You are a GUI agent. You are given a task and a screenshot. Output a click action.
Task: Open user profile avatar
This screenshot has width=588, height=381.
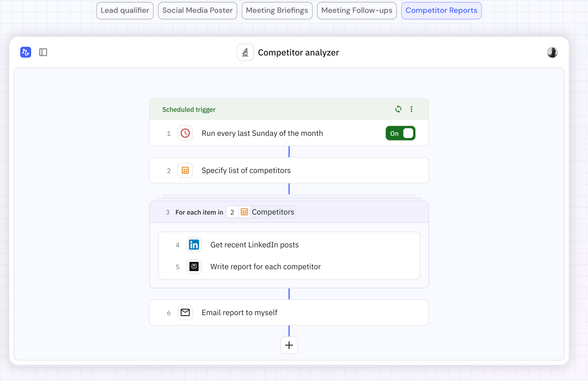(552, 52)
